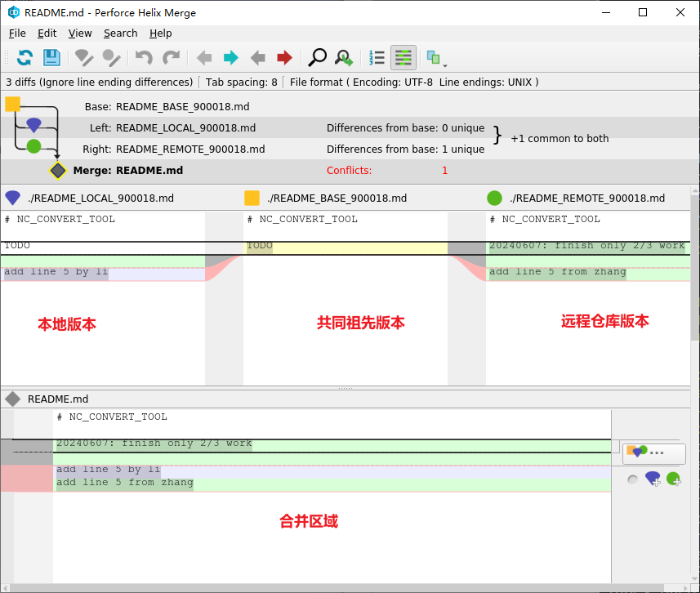Screen dimensions: 700x593
Task: Click '3 diffs (Ignore line ending differences)' status
Action: [99, 82]
